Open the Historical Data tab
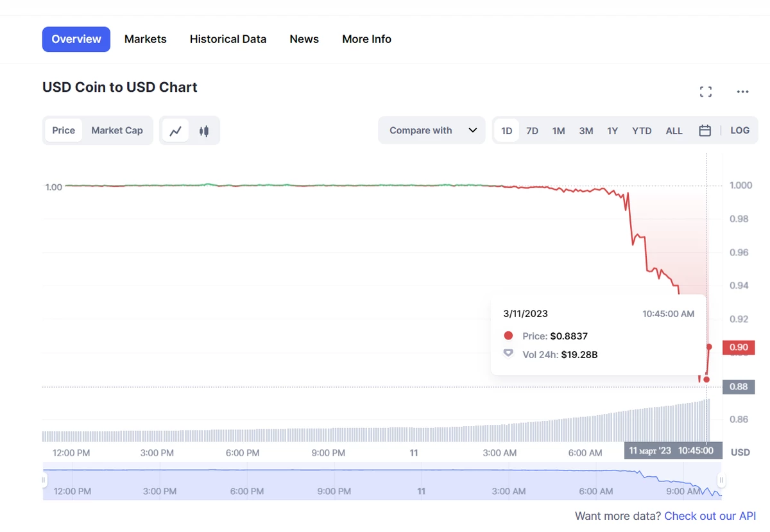The width and height of the screenshot is (770, 532). point(228,39)
